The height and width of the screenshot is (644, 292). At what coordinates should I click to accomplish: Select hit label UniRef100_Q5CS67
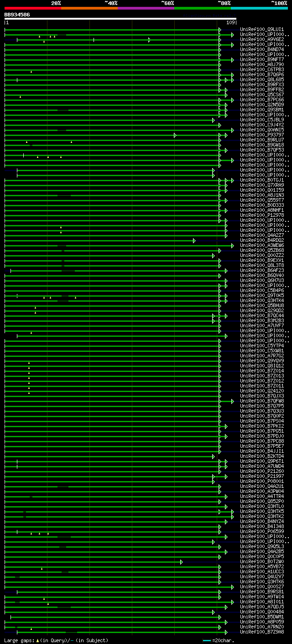[x=262, y=95]
